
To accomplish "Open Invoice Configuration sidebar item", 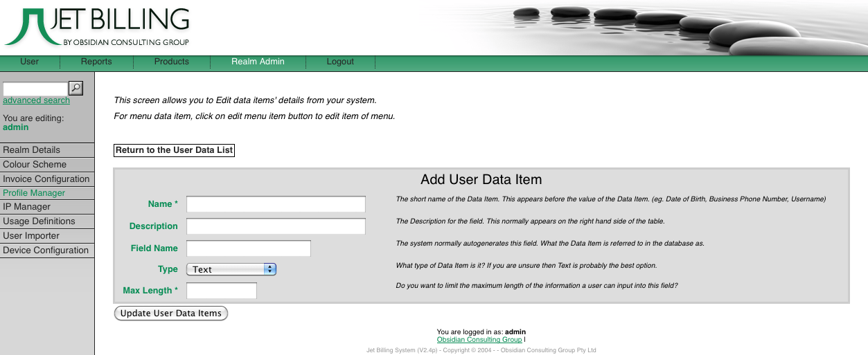I will (46, 179).
